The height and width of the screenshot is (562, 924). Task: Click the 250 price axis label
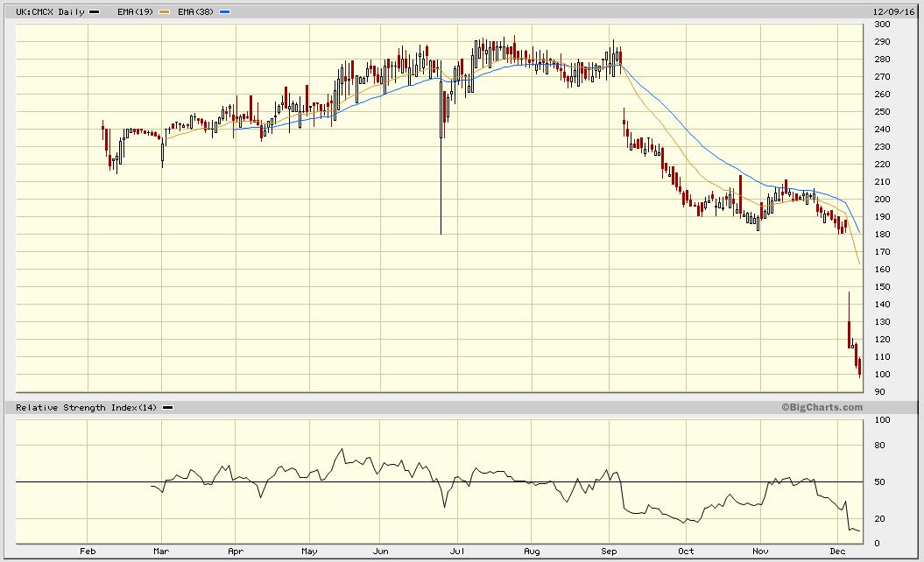[x=882, y=112]
